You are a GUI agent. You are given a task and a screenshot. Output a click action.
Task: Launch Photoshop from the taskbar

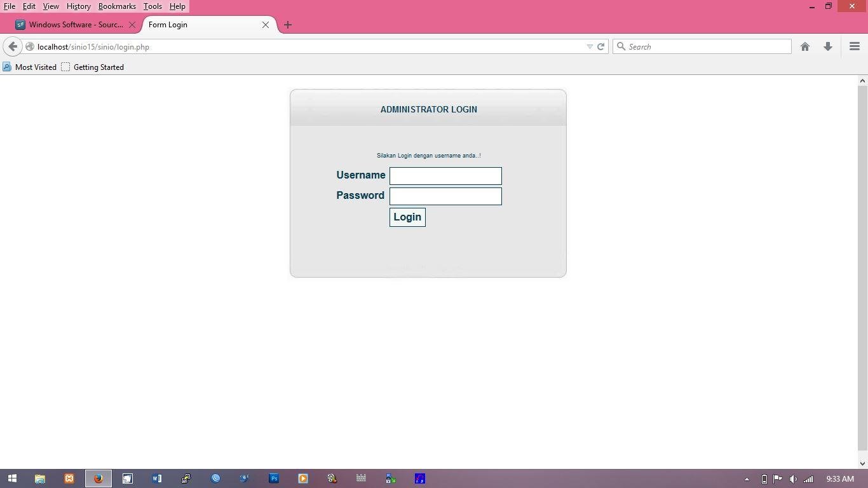click(x=274, y=478)
